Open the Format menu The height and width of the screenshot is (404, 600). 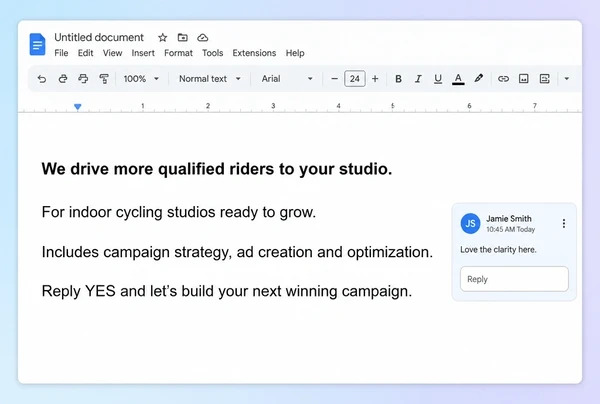pos(178,53)
